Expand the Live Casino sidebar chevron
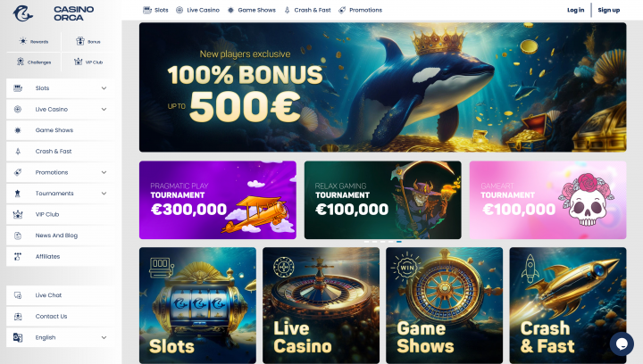643x364 pixels. [104, 110]
